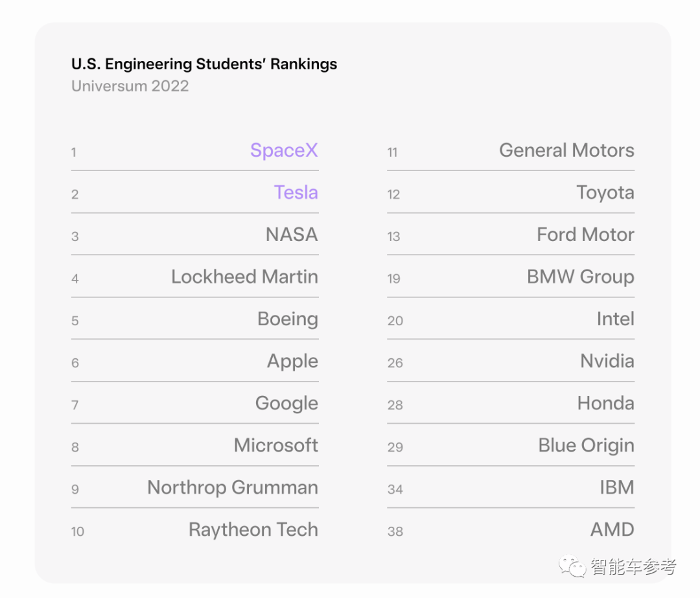This screenshot has width=700, height=598.
Task: Select the Microsoft row
Action: pos(276,445)
